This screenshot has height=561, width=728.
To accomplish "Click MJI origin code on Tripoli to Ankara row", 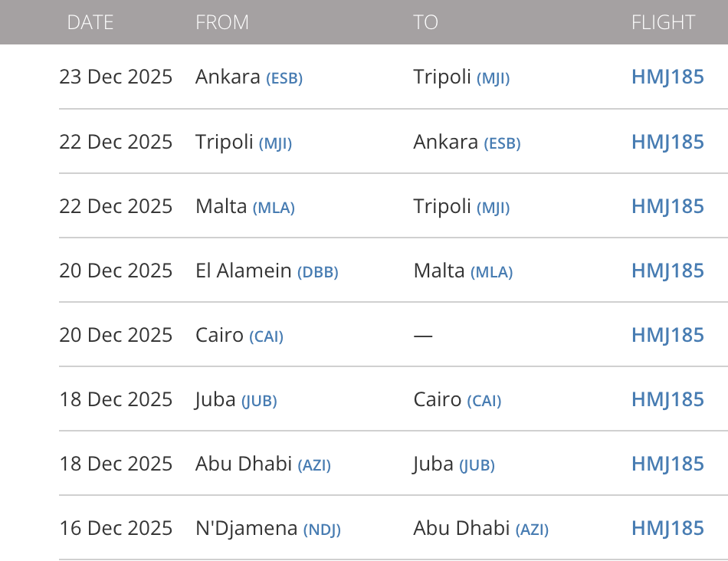I will (x=275, y=143).
